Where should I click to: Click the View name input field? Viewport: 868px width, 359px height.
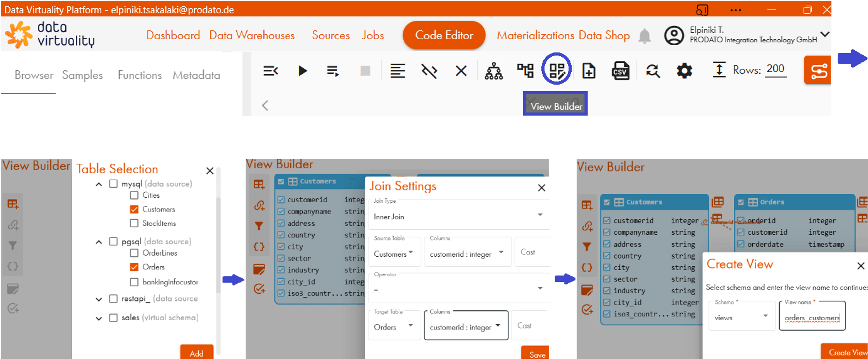click(812, 317)
